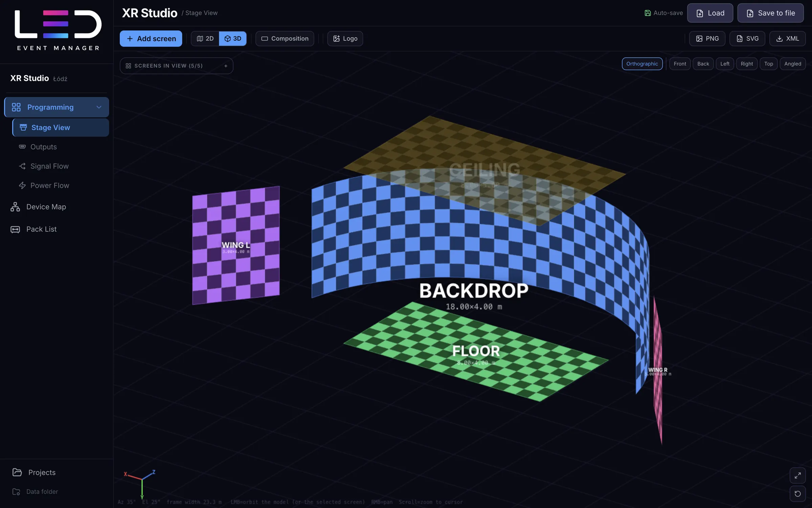The height and width of the screenshot is (508, 812).
Task: Open the Data folder link
Action: click(x=42, y=492)
